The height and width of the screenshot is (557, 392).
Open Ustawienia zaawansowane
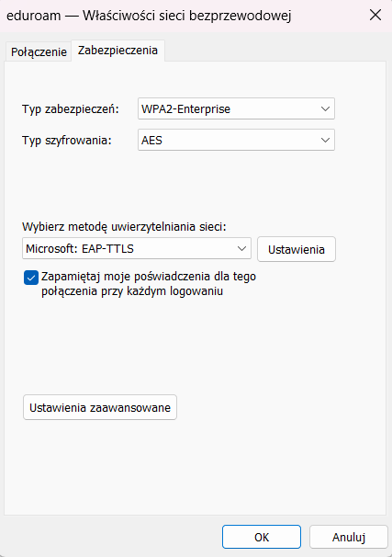100,407
